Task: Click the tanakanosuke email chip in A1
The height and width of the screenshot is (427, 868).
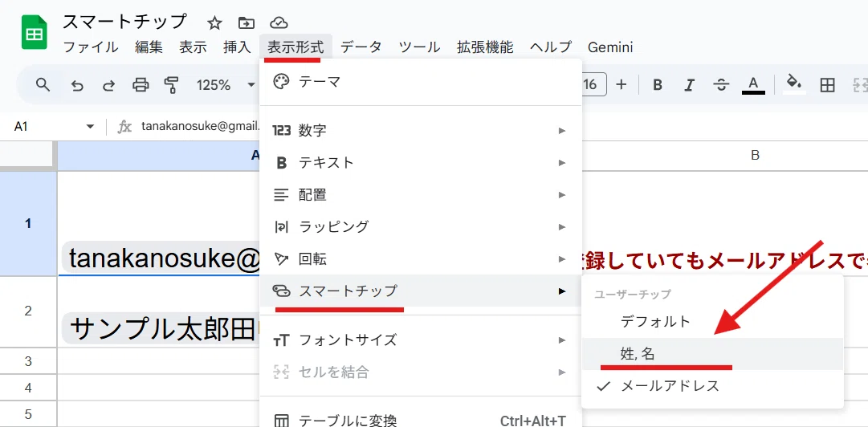Action: point(161,258)
